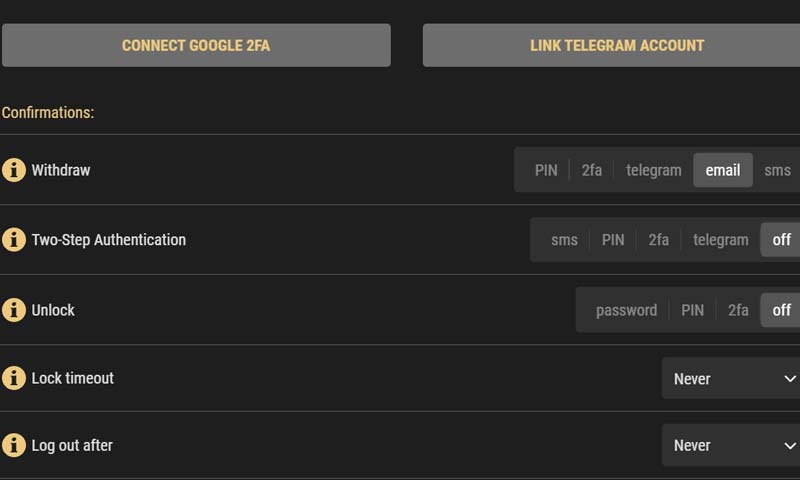Click info icon next to Log out after

click(x=14, y=445)
